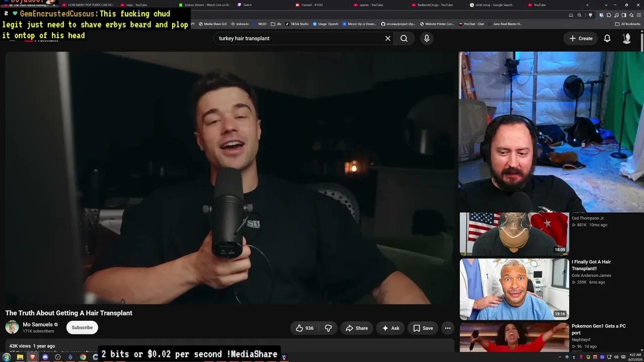The image size is (644, 362).
Task: Save the video to a playlist
Action: tap(423, 328)
